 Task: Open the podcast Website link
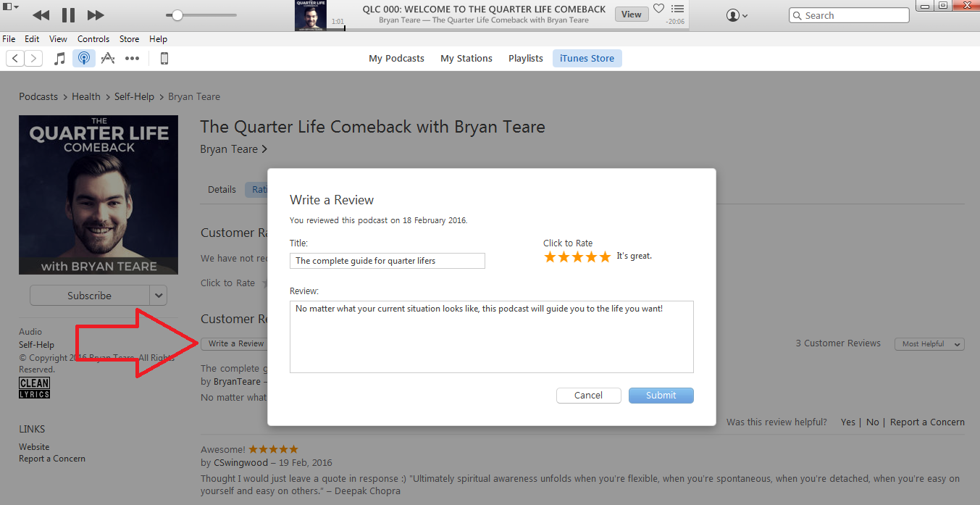(34, 447)
